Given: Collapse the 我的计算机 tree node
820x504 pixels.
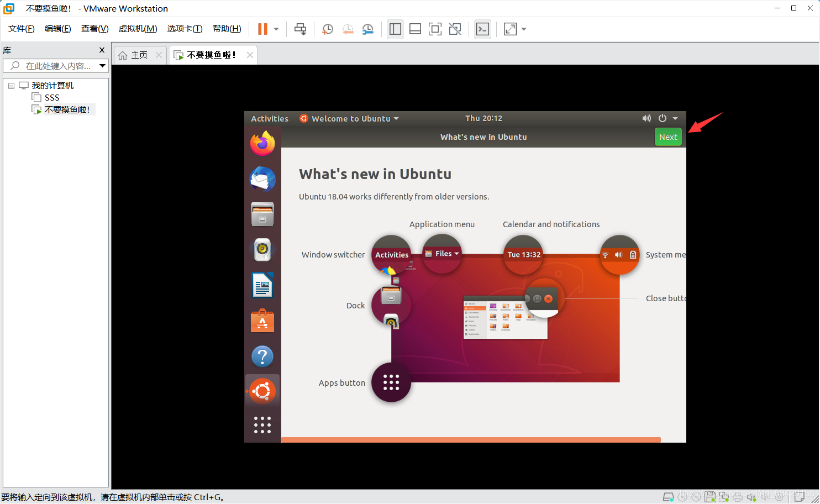Looking at the screenshot, I should click(11, 86).
